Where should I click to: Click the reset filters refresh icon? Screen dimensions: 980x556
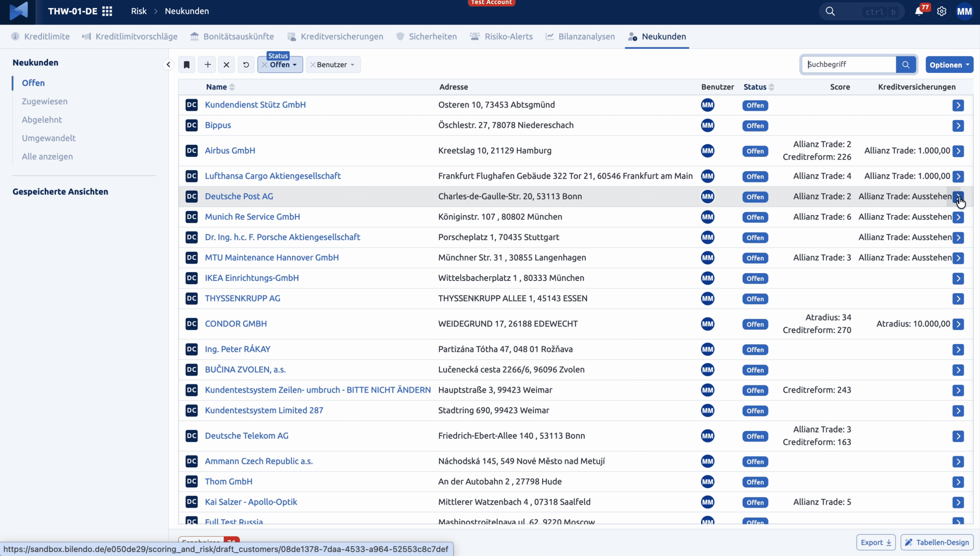[x=246, y=65]
